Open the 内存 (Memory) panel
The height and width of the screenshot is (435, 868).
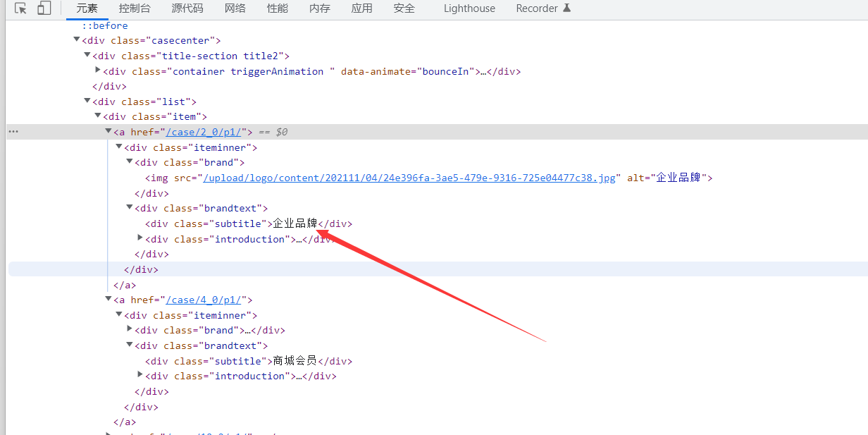319,8
